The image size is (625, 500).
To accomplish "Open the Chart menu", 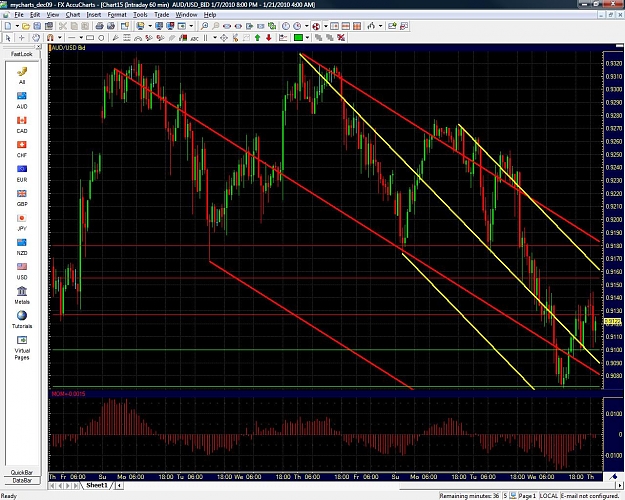I will tap(73, 15).
